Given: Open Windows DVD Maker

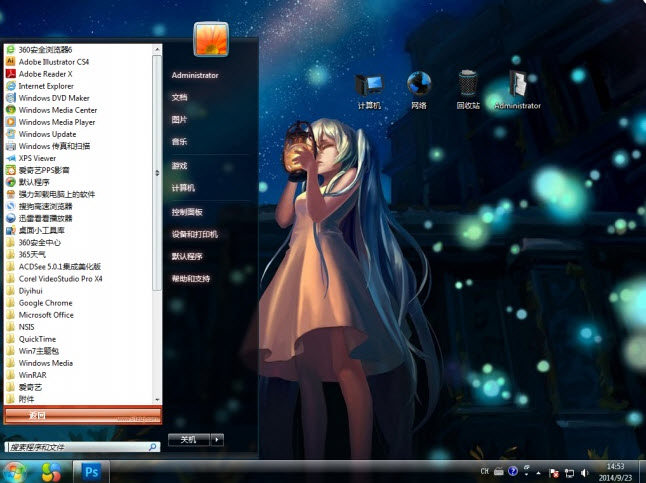Looking at the screenshot, I should [x=48, y=98].
